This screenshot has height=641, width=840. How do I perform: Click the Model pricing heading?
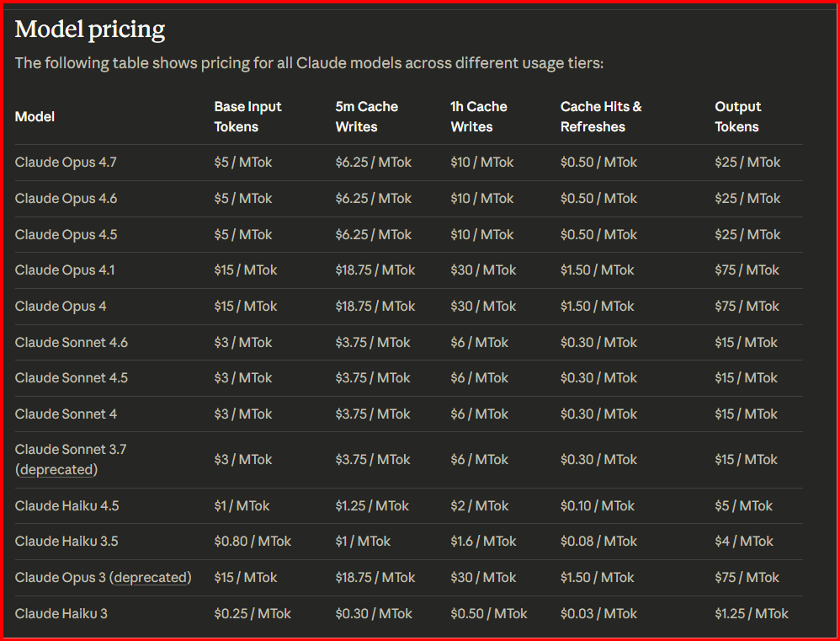point(90,29)
